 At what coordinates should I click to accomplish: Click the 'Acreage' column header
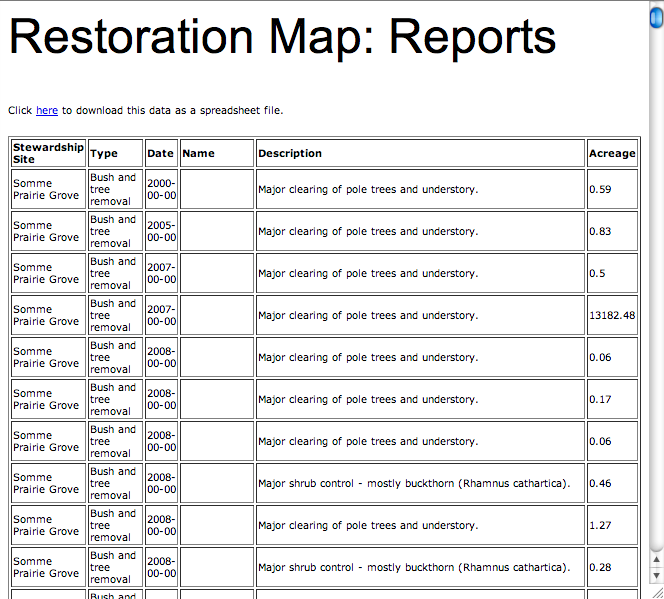612,153
